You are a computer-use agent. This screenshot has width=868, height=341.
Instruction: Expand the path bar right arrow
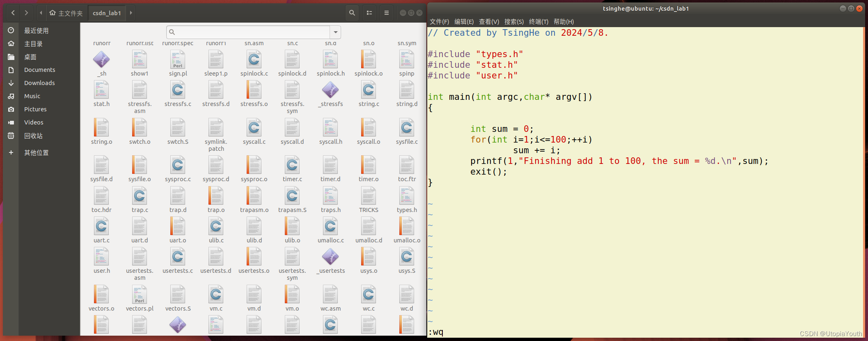[131, 13]
